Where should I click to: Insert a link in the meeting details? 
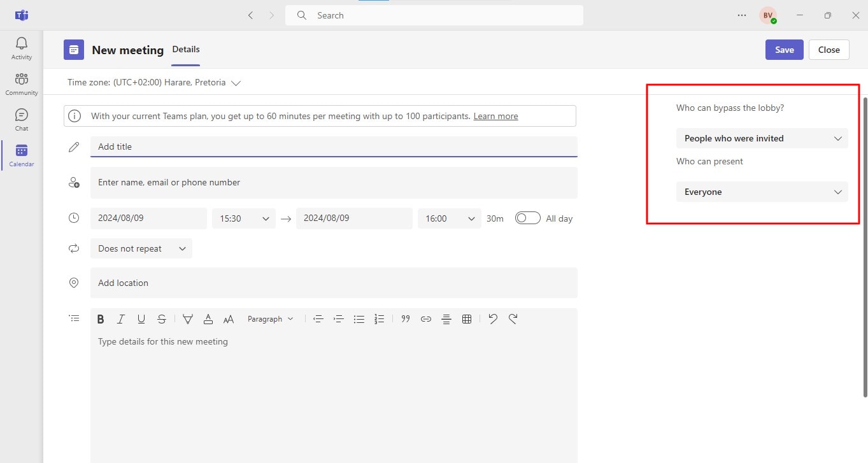426,319
